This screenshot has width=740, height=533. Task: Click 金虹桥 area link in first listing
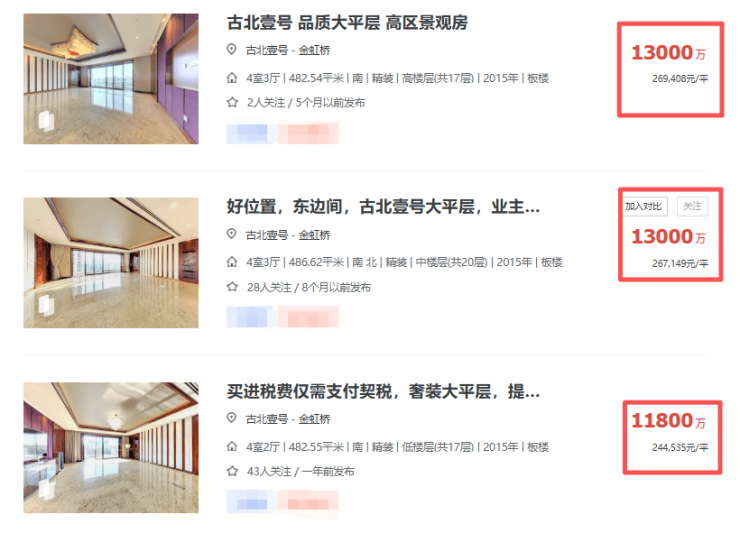tap(314, 50)
